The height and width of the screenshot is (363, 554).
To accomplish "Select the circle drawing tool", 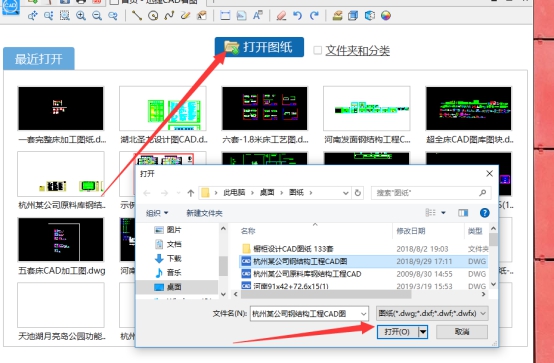I will tap(153, 16).
